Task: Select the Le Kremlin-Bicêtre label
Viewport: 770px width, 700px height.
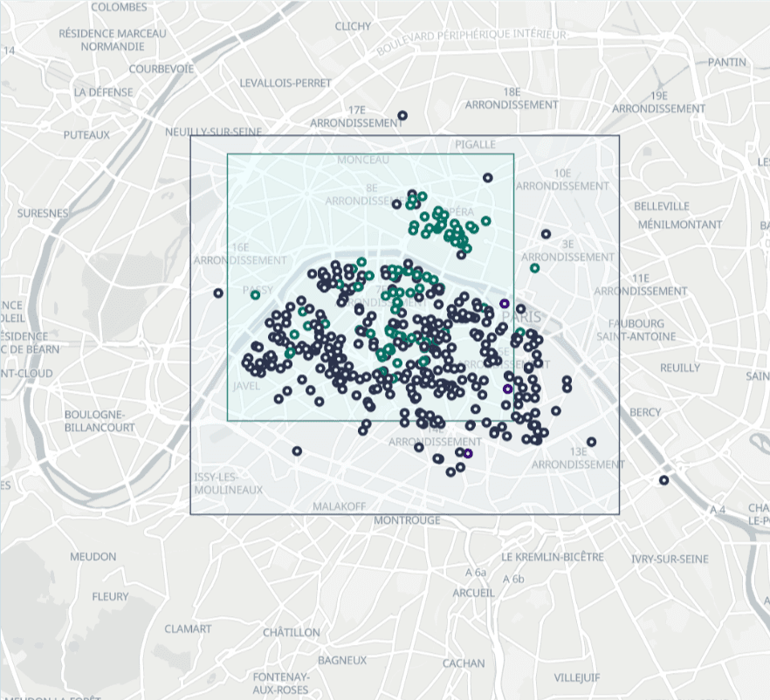Action: [x=552, y=557]
